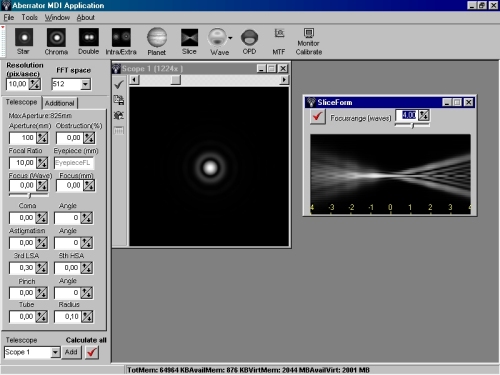
Task: Click the Radius value field
Action: [x=68, y=317]
